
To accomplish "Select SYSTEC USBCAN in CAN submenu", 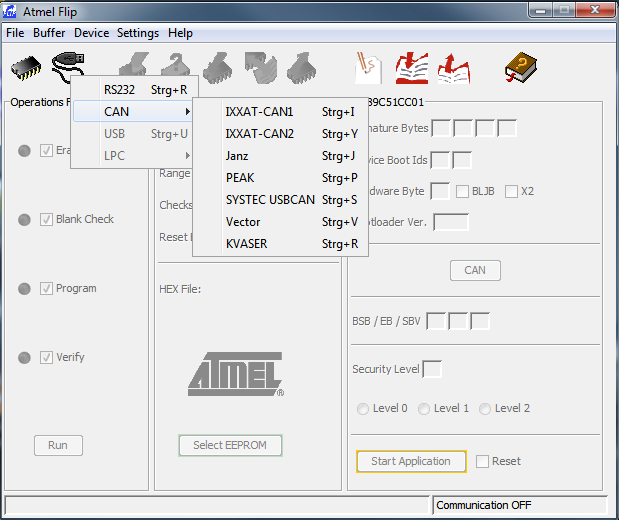I will (281, 200).
